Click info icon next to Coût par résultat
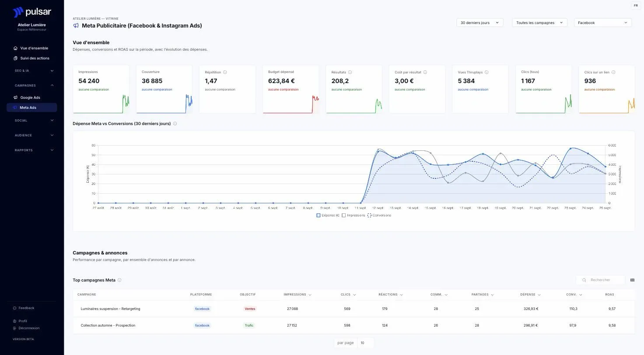The width and height of the screenshot is (644, 355). click(425, 72)
